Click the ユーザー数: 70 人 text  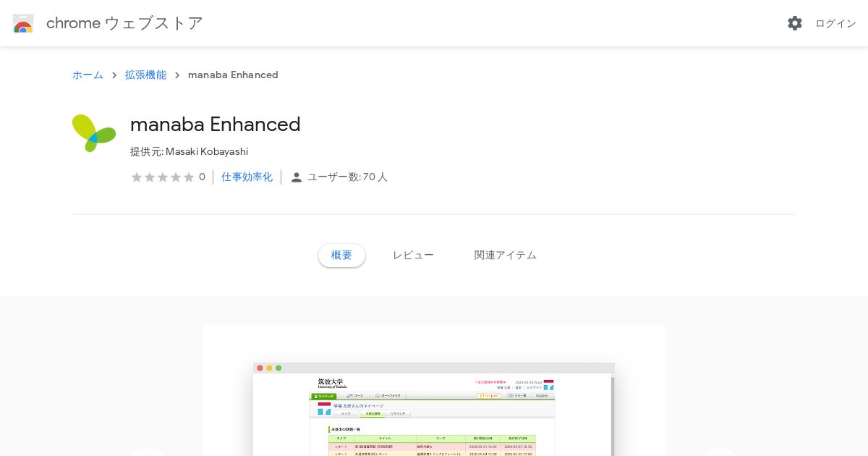click(x=347, y=177)
